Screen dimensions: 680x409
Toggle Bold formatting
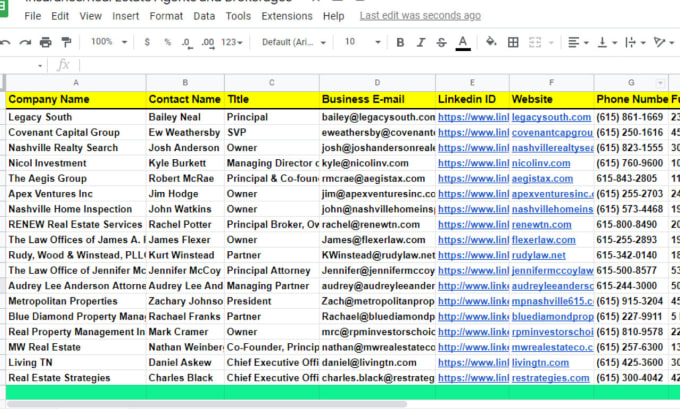point(400,42)
